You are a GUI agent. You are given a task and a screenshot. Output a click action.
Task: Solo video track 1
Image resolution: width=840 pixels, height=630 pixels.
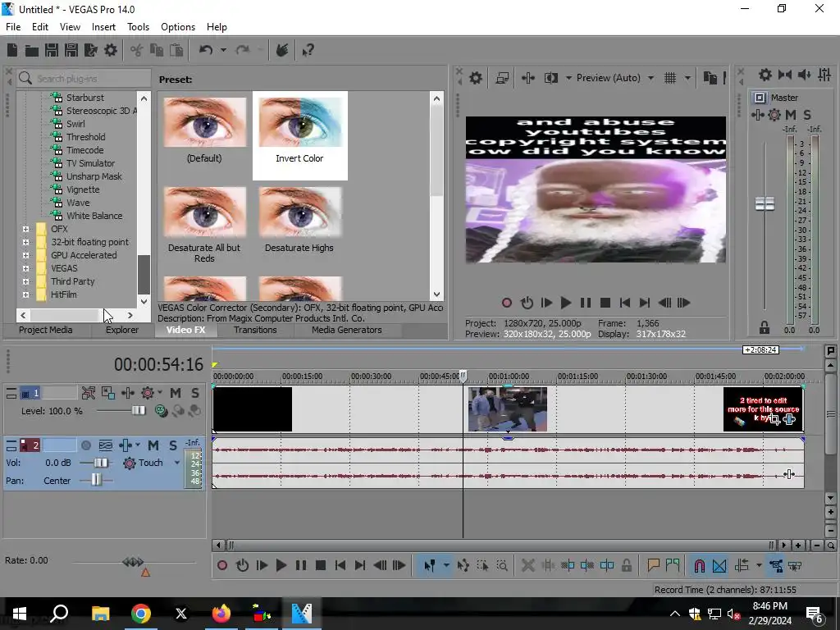(195, 393)
